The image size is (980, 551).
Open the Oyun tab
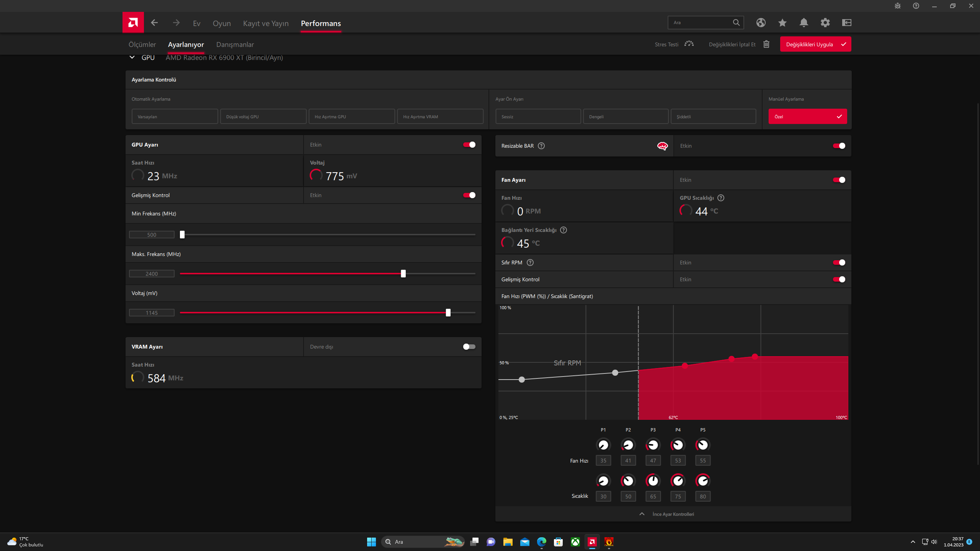click(x=222, y=23)
